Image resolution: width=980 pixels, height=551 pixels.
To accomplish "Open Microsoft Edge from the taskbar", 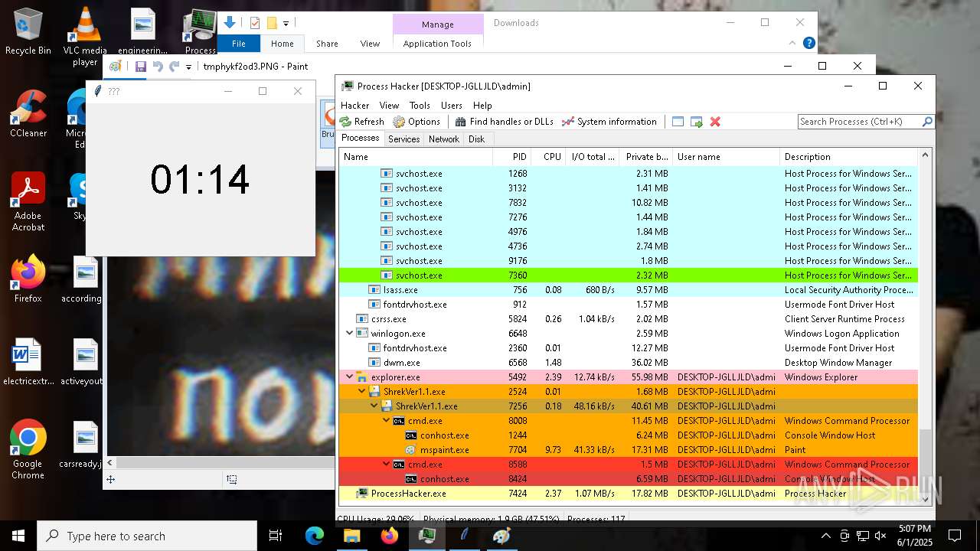I will click(x=315, y=536).
